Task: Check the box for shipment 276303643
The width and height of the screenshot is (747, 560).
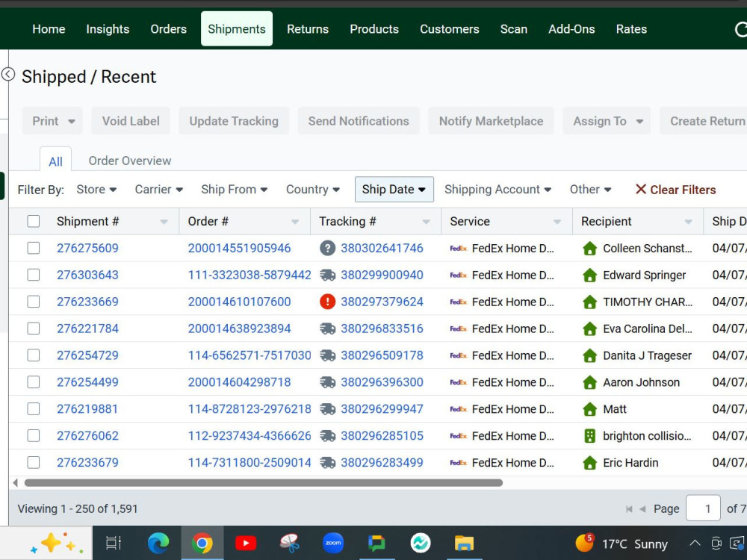Action: click(x=34, y=275)
